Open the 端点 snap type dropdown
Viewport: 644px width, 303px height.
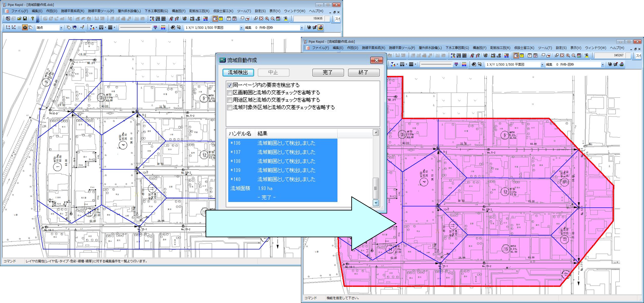coord(61,28)
